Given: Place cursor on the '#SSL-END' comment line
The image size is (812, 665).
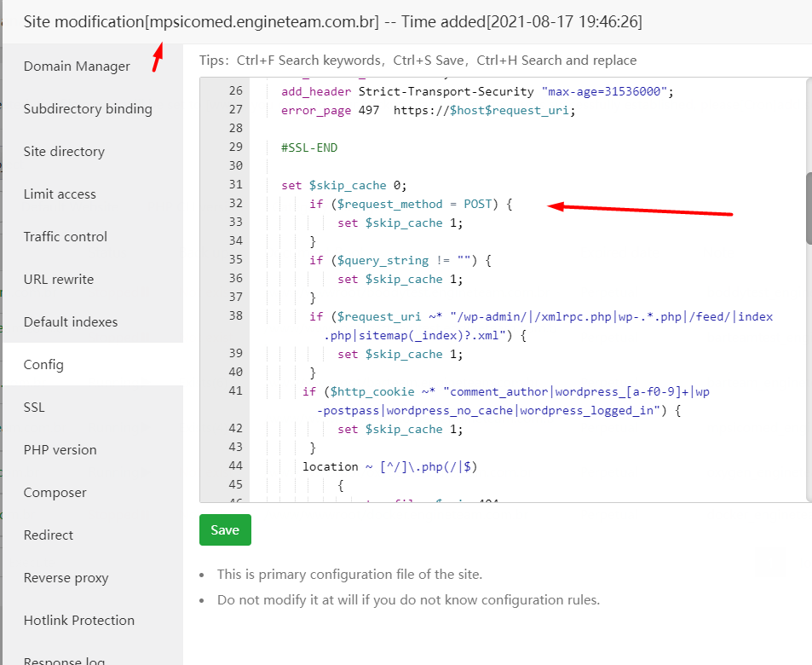Looking at the screenshot, I should [309, 147].
